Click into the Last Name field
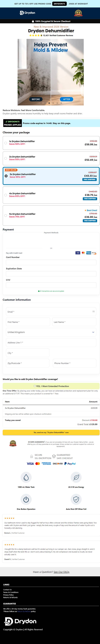 pos(74,322)
